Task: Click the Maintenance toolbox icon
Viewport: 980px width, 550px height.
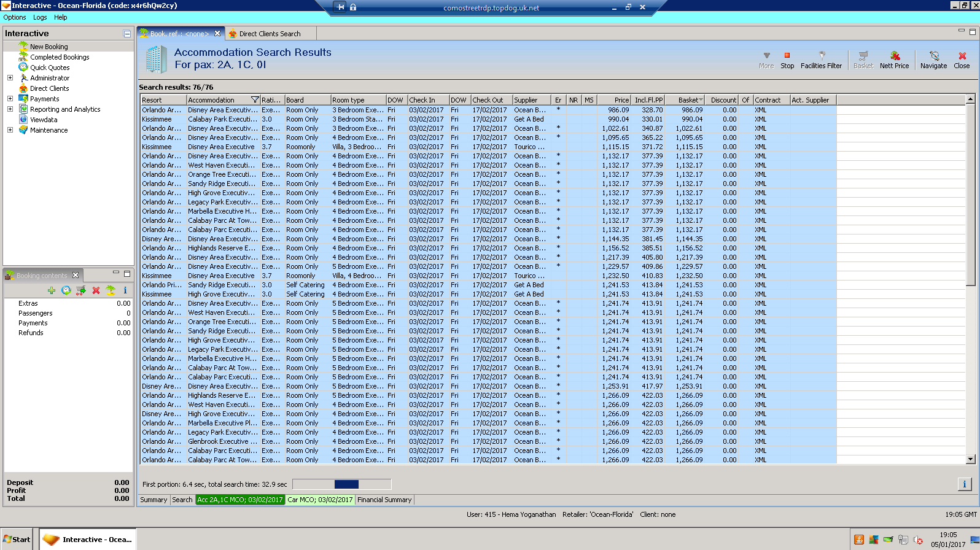Action: pos(23,130)
